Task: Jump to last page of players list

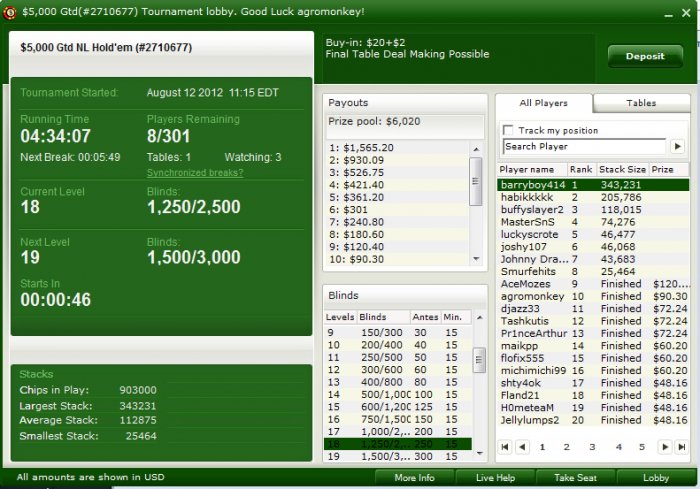Action: click(682, 447)
